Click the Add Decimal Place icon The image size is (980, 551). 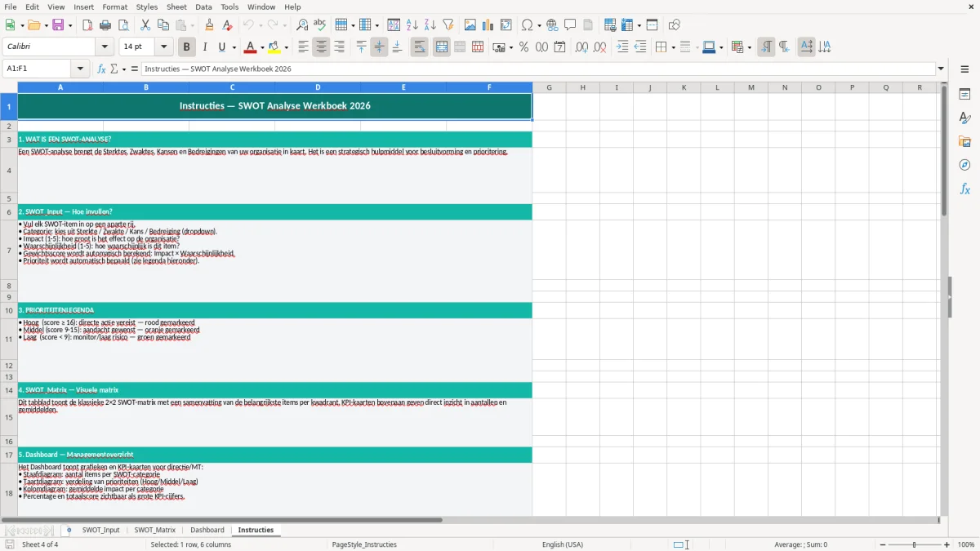tap(581, 47)
